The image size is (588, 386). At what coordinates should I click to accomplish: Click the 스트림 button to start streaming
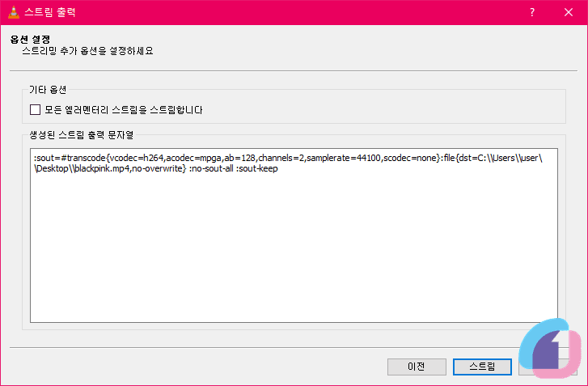tap(482, 367)
